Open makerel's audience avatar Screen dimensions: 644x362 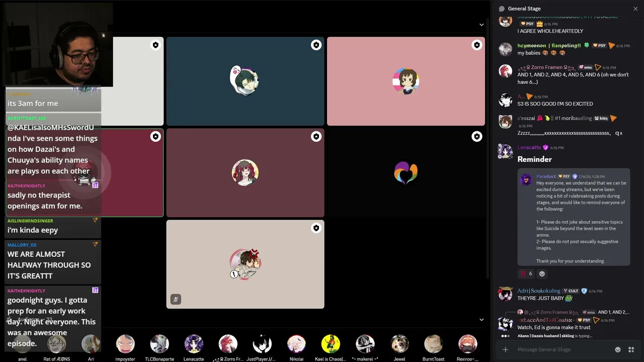click(x=365, y=344)
